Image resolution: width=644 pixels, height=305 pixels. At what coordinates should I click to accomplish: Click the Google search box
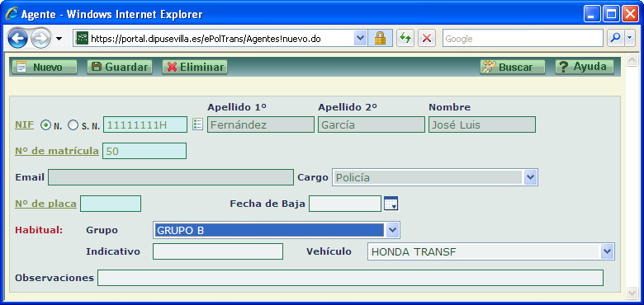pyautogui.click(x=523, y=39)
